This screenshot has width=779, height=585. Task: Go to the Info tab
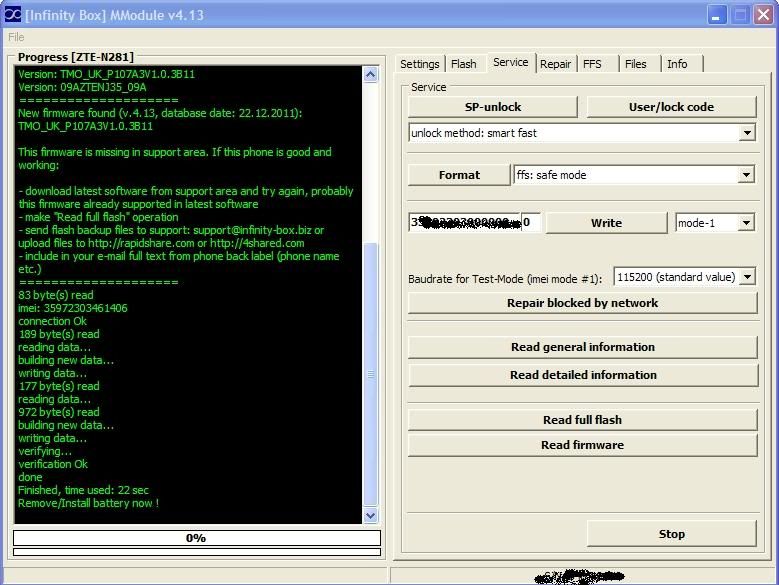pyautogui.click(x=677, y=64)
